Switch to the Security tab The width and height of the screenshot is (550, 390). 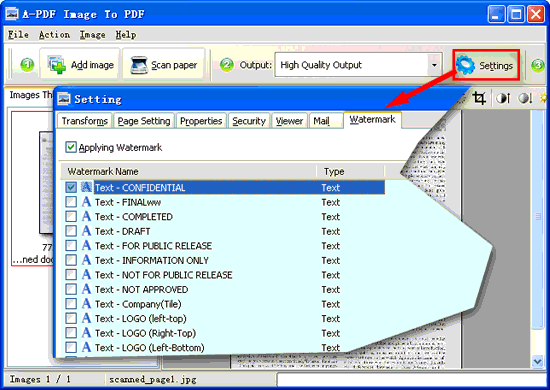point(249,121)
